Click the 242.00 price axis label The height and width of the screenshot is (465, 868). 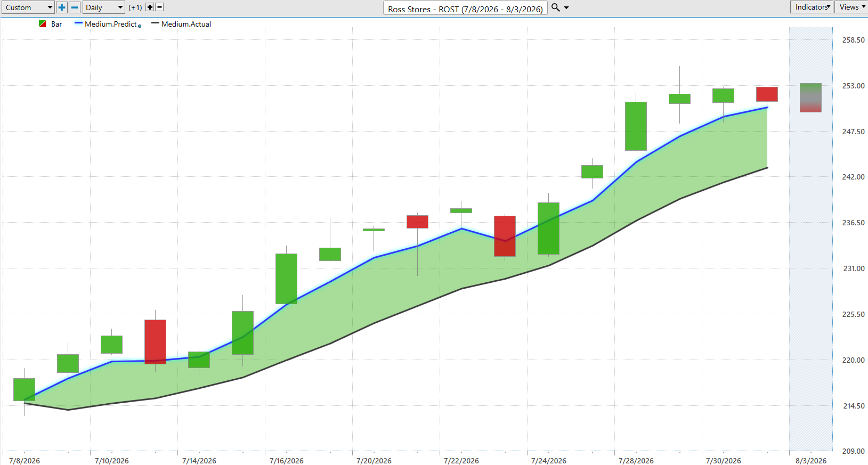coord(853,177)
